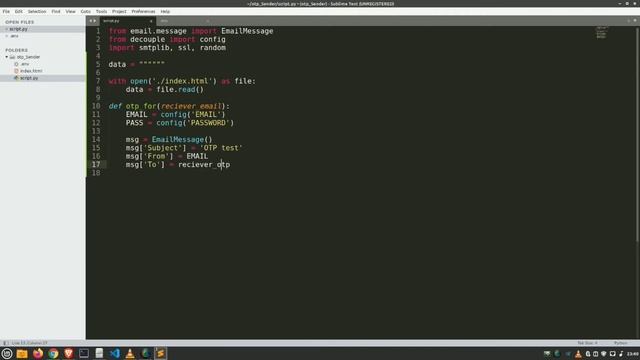The height and width of the screenshot is (360, 640).
Task: Open Files manager from taskbar
Action: pyautogui.click(x=22, y=353)
